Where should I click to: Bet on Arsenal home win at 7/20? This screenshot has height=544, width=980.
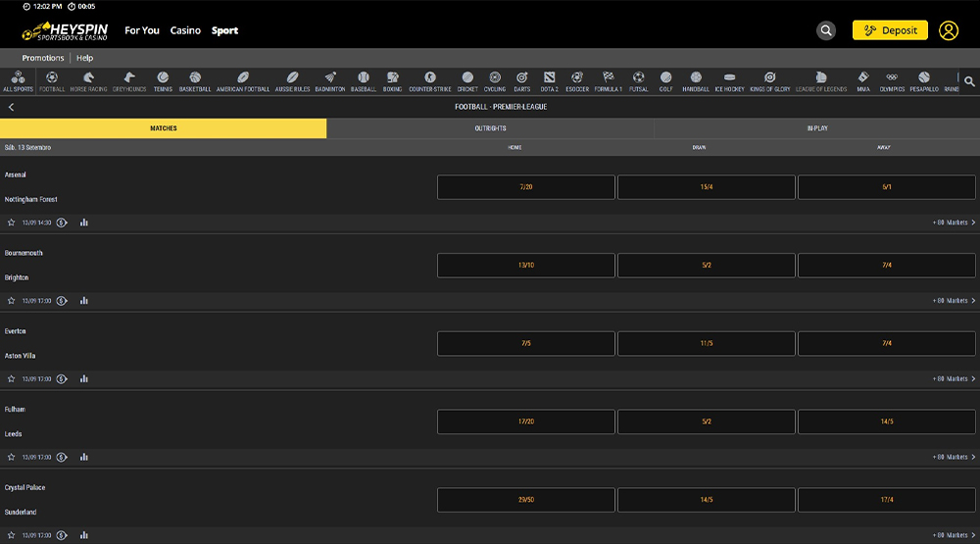pos(525,187)
